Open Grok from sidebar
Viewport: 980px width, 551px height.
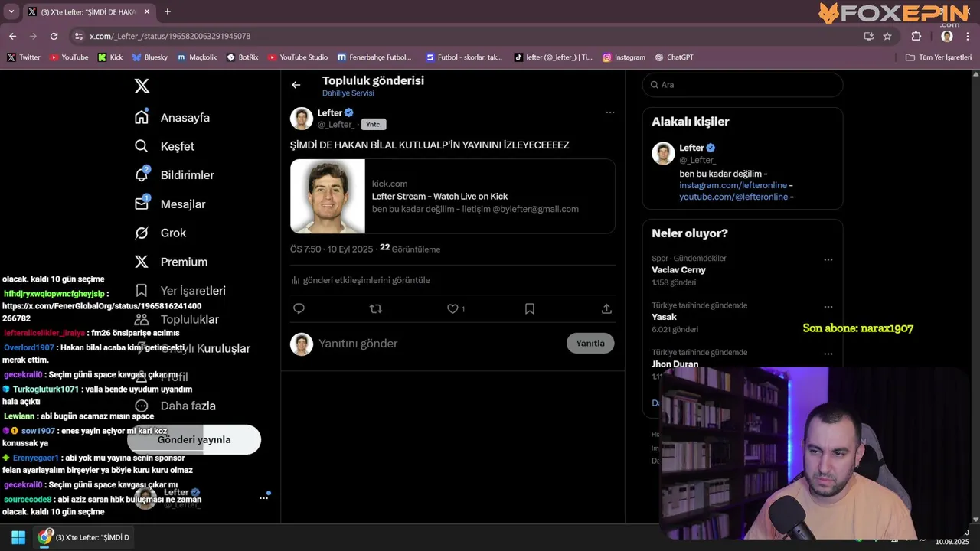tap(161, 233)
